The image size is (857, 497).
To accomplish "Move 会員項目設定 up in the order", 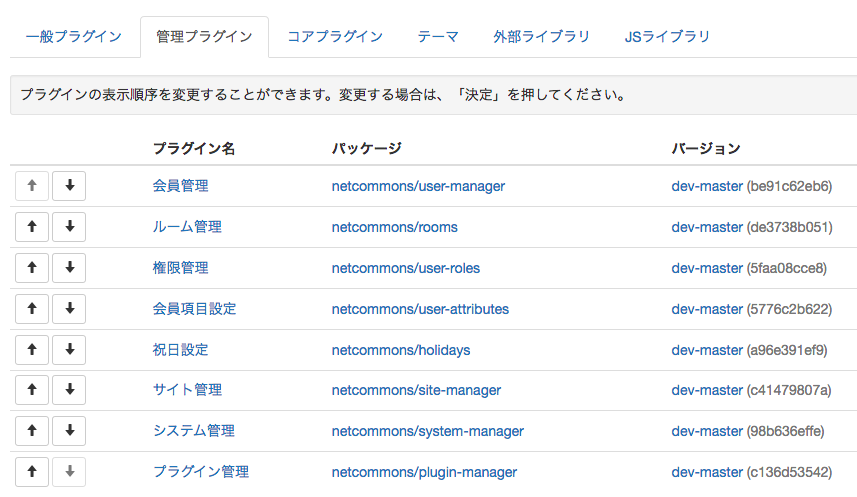I will click(x=32, y=309).
